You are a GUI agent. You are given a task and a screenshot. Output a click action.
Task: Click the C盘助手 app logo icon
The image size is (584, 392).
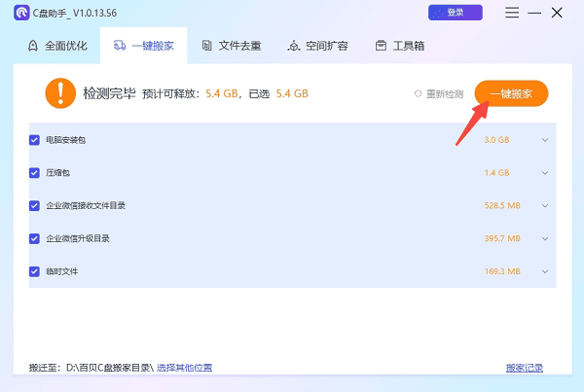click(x=21, y=13)
